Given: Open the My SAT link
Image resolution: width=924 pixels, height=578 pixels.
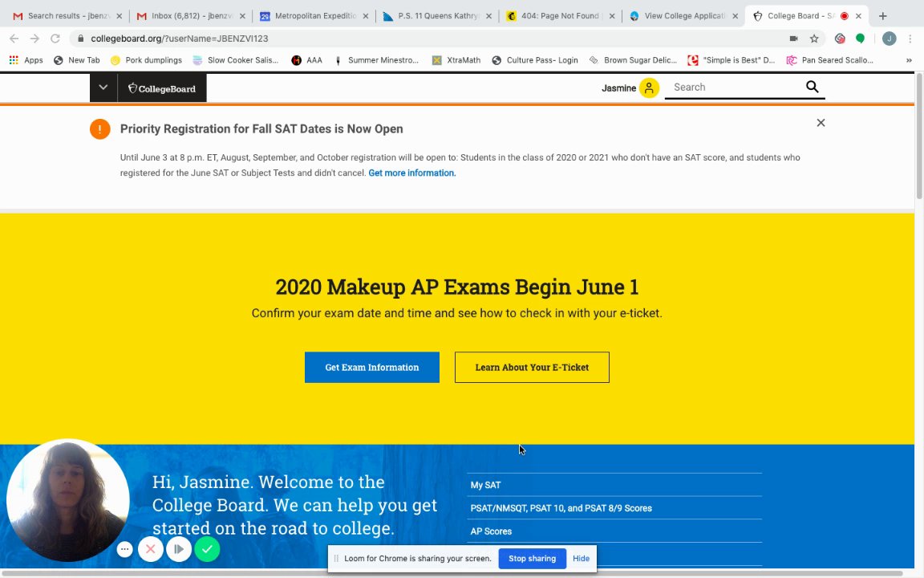Looking at the screenshot, I should [485, 485].
